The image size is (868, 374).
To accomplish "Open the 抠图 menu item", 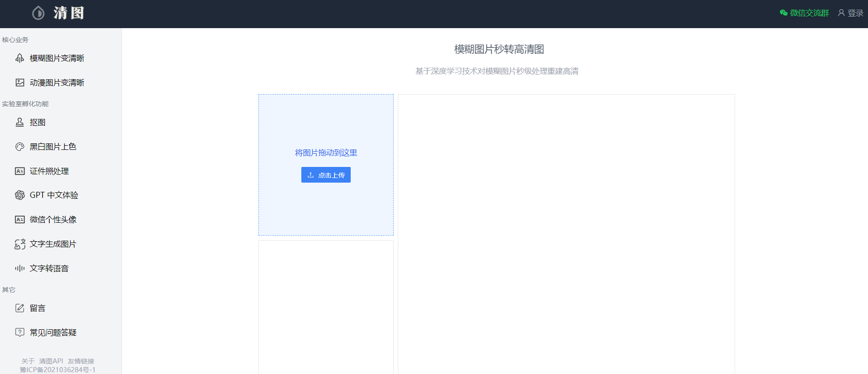I will click(37, 122).
